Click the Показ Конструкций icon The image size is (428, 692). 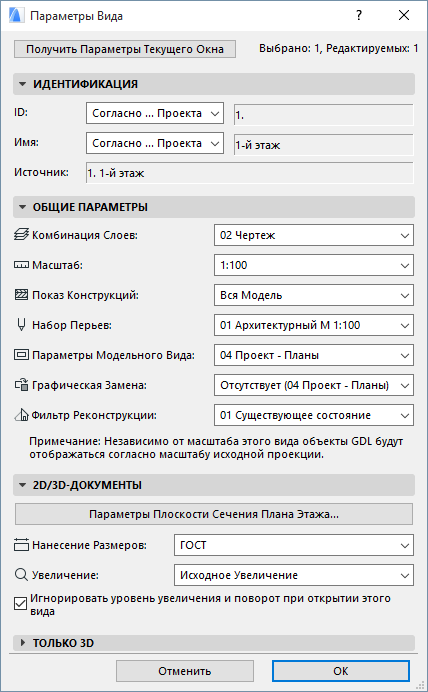click(x=21, y=295)
